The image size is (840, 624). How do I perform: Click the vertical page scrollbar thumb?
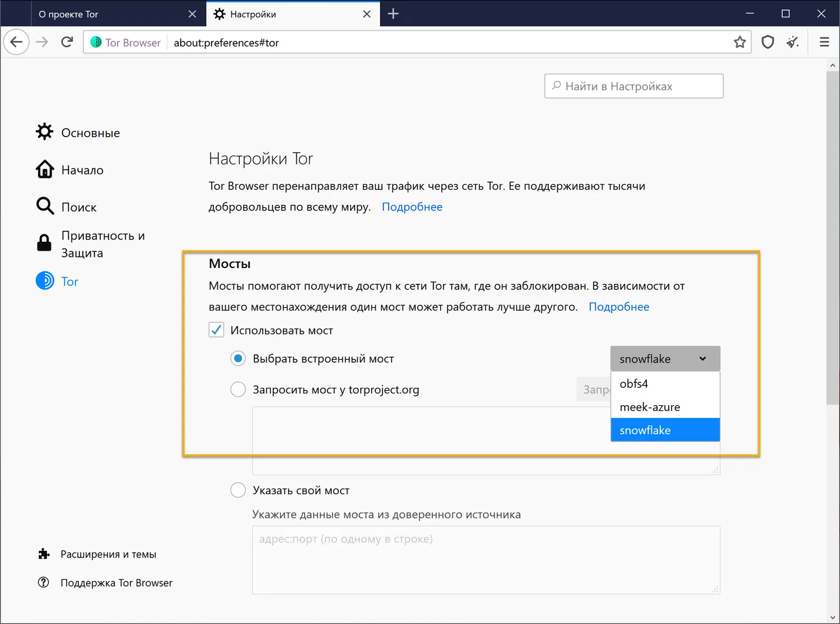coord(833,237)
